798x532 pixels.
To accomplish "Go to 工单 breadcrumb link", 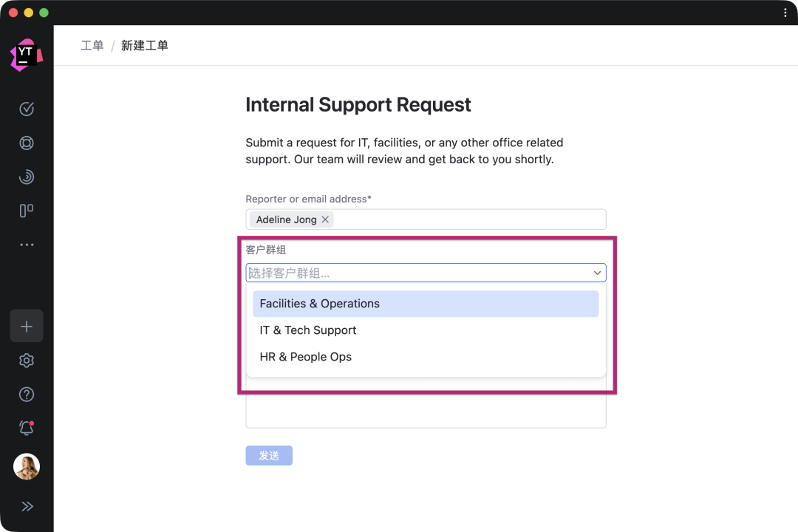I will [92, 46].
